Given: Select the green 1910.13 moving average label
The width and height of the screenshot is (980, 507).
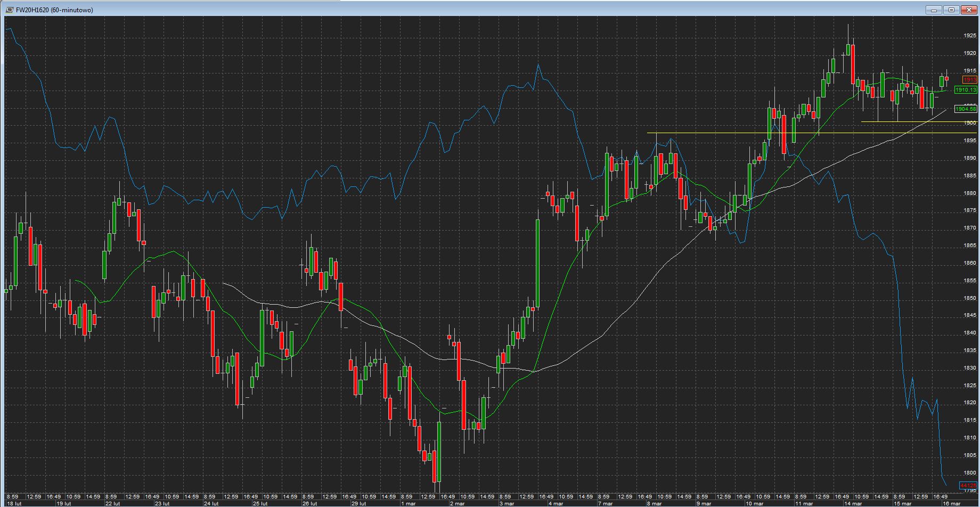Looking at the screenshot, I should [x=966, y=90].
